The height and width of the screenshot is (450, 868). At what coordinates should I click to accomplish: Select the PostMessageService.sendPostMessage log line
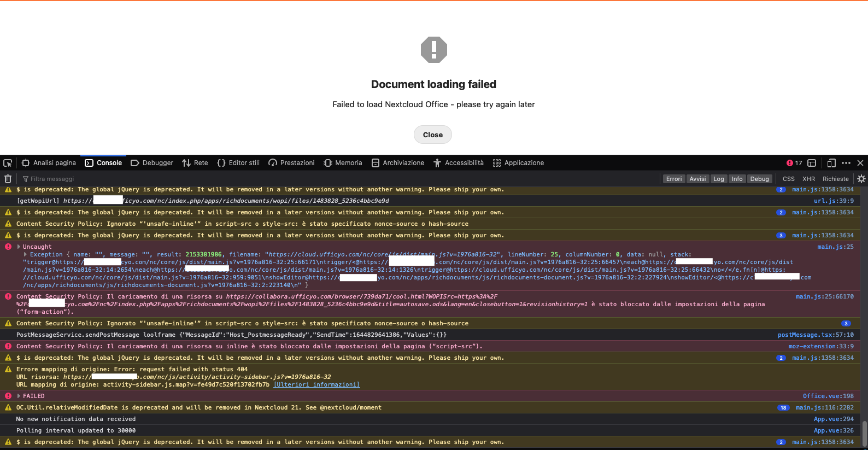(231, 335)
